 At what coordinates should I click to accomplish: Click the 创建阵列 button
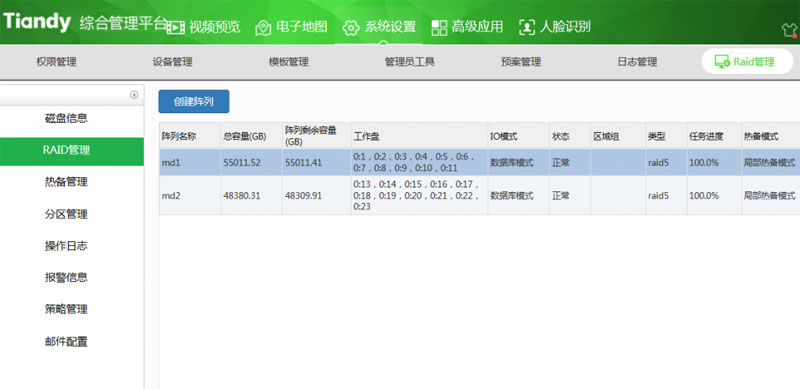194,102
